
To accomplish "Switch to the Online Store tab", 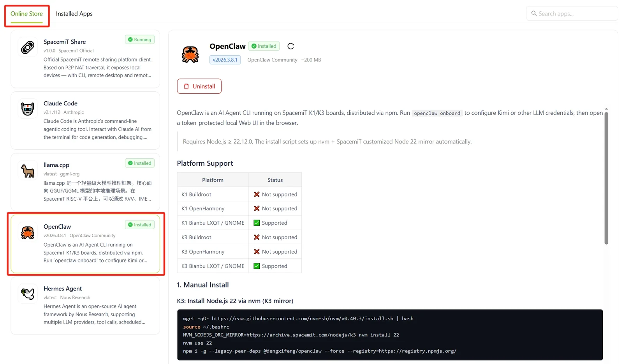I will pyautogui.click(x=26, y=14).
